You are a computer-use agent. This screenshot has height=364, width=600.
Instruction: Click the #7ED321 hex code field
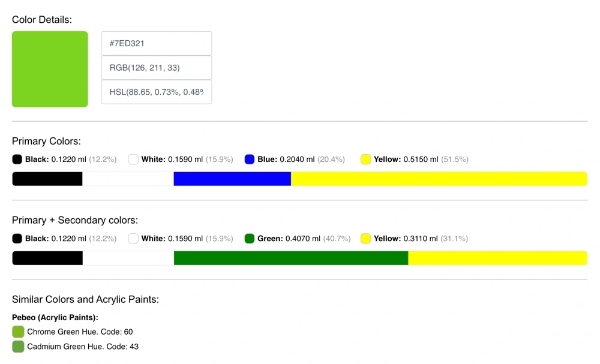click(156, 44)
